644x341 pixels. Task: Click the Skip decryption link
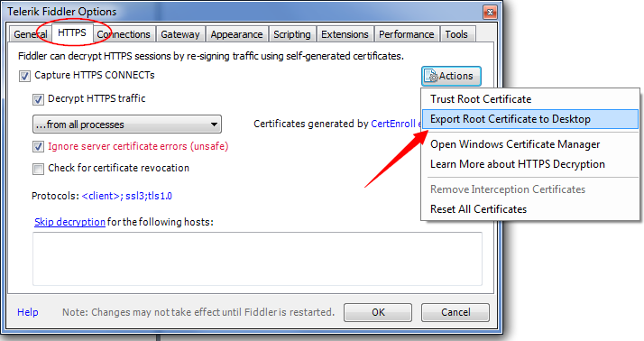(69, 222)
